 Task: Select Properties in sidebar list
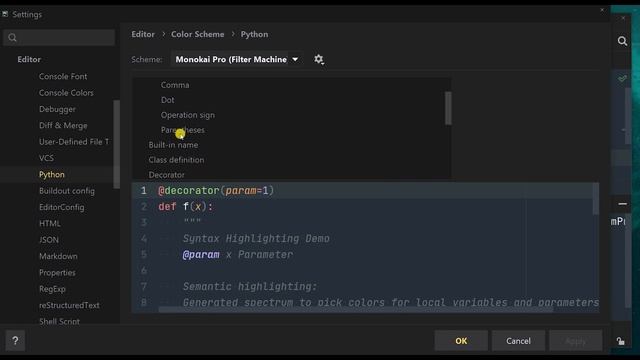tap(57, 272)
